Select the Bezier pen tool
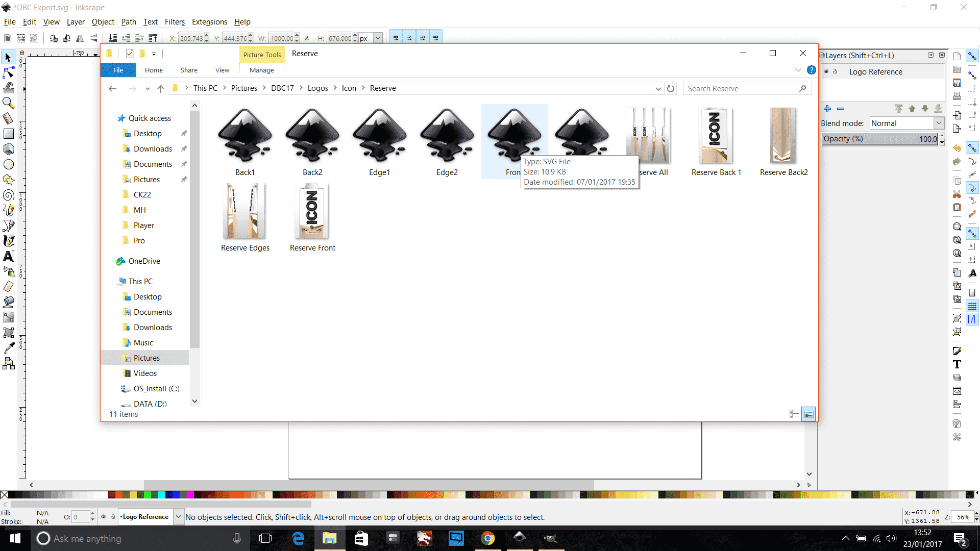 point(8,226)
